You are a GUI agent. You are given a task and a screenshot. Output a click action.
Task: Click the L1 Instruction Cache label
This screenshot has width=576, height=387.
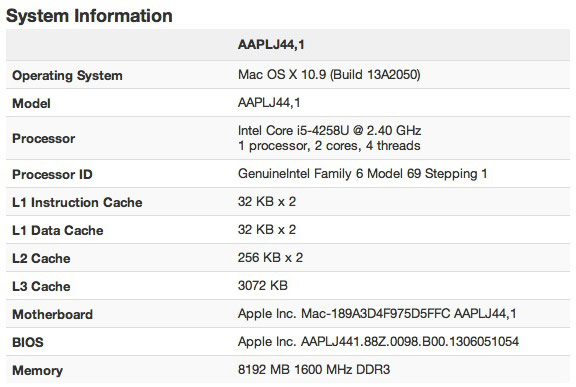(77, 202)
